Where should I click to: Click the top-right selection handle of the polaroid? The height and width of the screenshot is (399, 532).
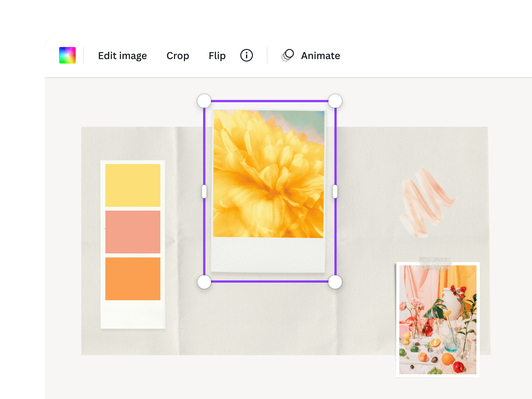pyautogui.click(x=335, y=100)
